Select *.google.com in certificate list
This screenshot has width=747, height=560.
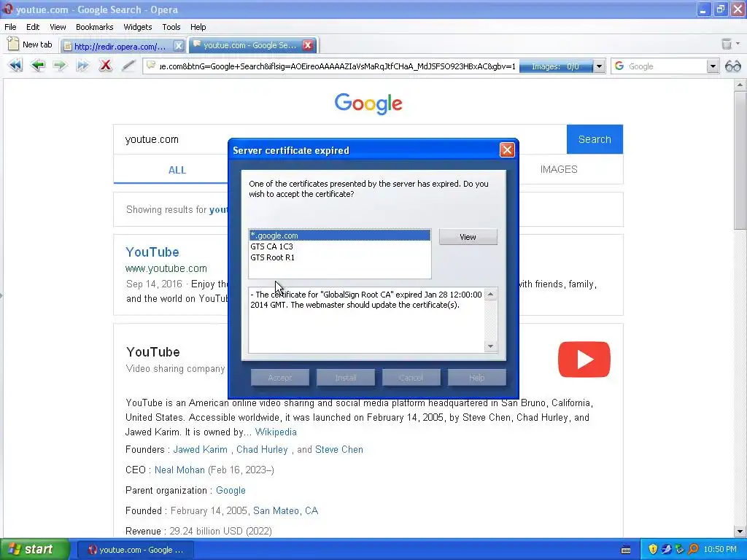point(339,236)
